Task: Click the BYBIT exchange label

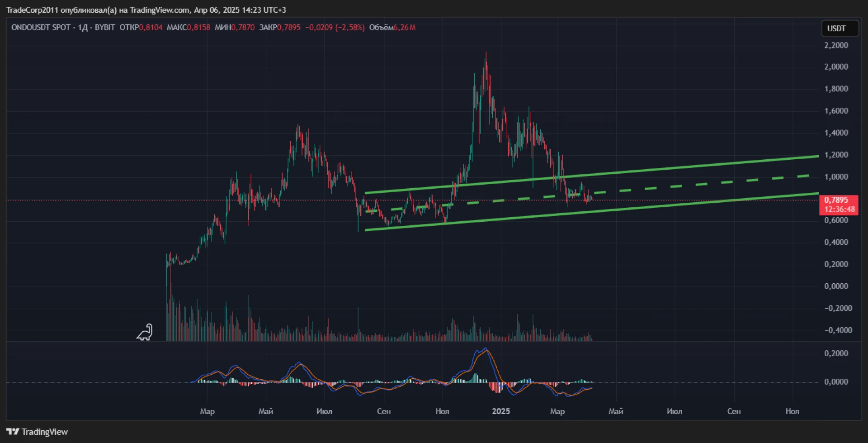Action: [x=104, y=28]
